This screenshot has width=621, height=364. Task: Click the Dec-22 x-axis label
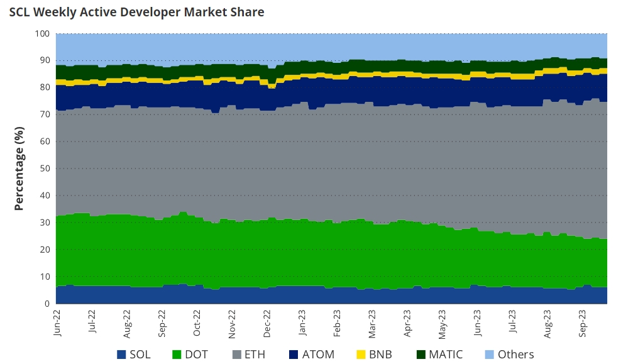[x=267, y=323]
